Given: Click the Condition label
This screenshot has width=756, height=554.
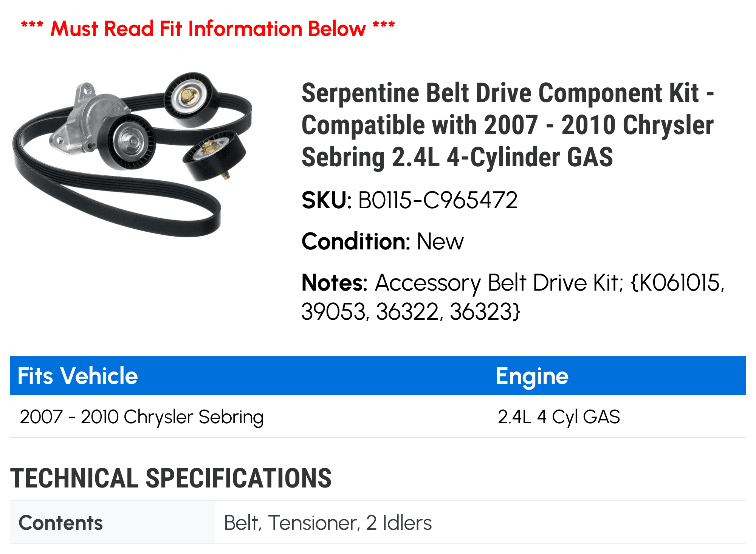Looking at the screenshot, I should tap(356, 241).
